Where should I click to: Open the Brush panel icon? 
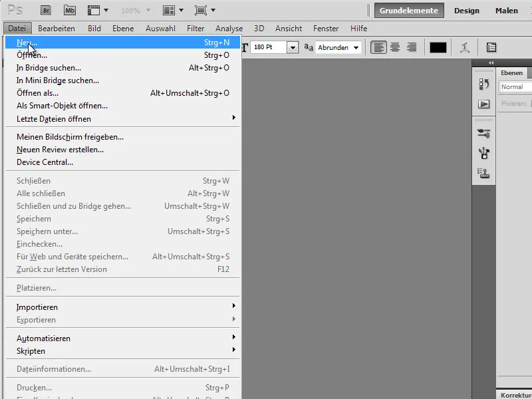tap(484, 154)
